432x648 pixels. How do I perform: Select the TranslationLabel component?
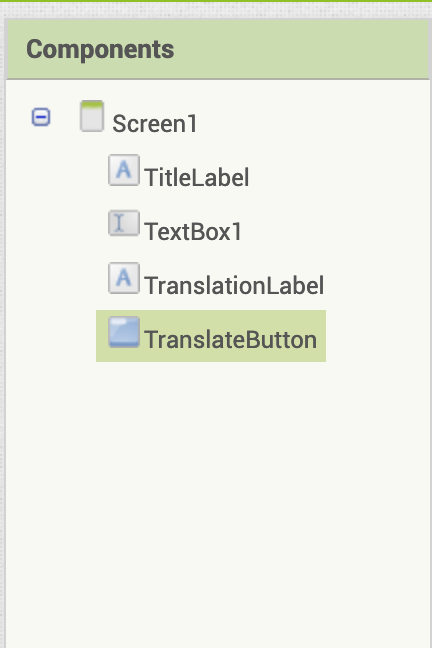click(234, 286)
